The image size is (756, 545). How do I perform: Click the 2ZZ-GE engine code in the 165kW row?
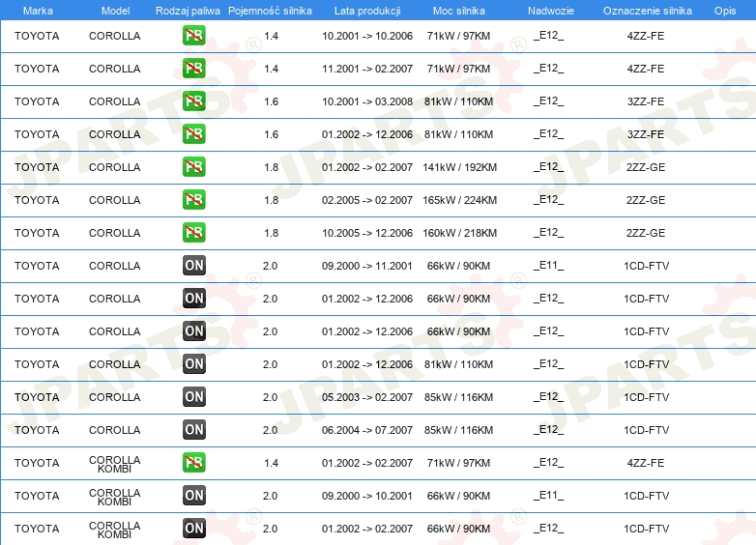646,200
